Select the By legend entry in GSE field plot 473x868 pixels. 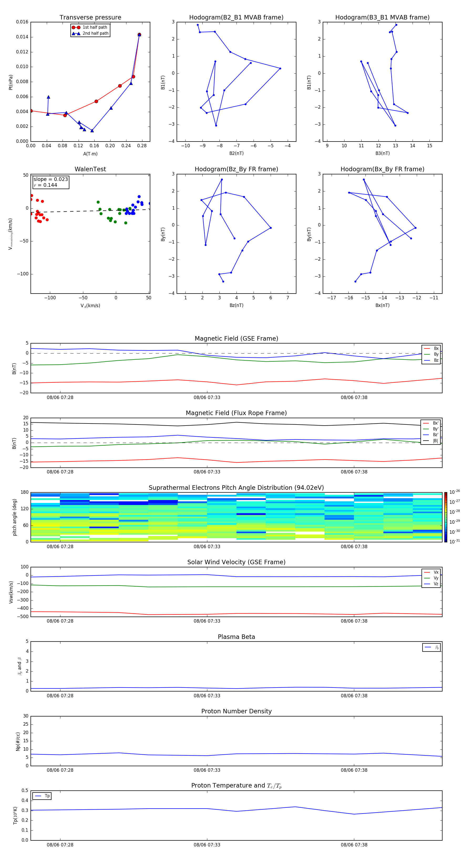(x=431, y=355)
